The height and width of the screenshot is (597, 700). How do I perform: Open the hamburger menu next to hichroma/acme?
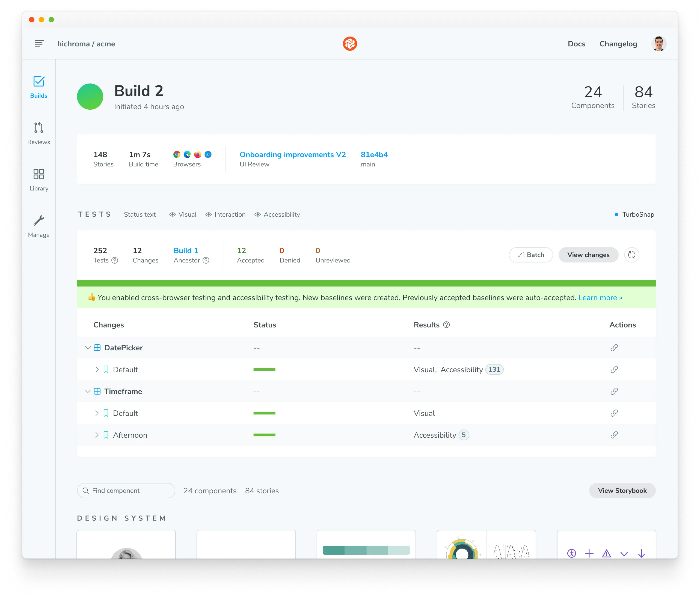coord(39,44)
